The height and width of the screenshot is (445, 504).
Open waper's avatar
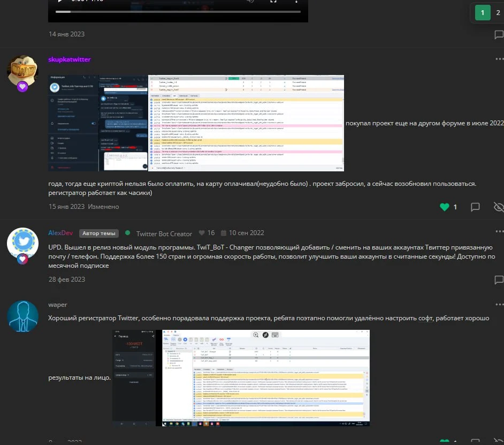(x=22, y=316)
